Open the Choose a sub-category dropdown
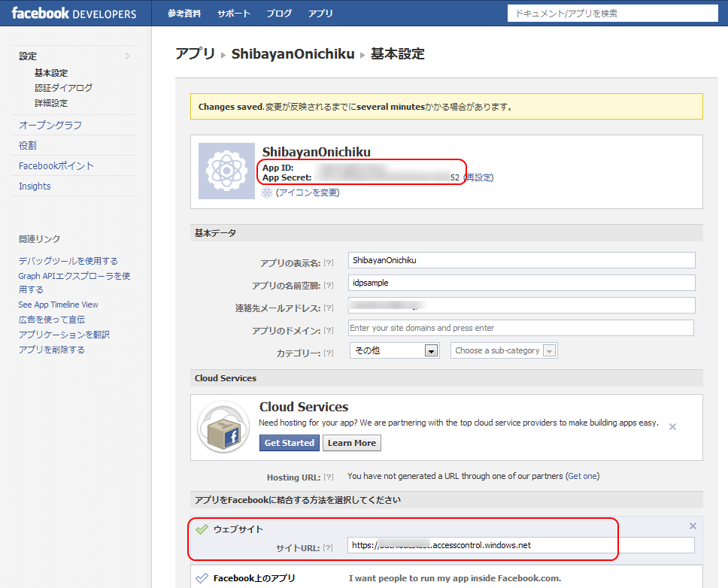The width and height of the screenshot is (728, 588). (x=504, y=350)
